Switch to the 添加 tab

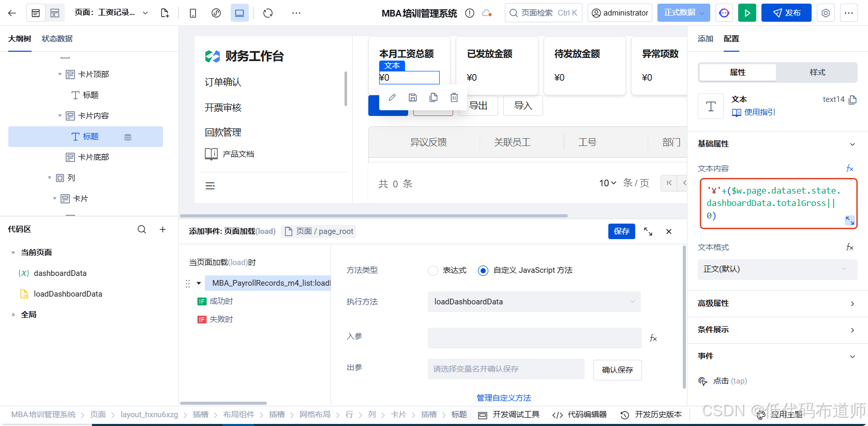click(x=706, y=39)
